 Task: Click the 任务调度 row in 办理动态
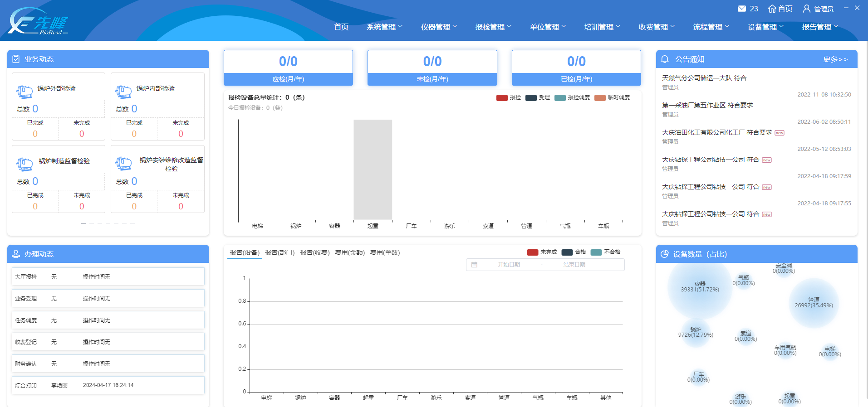coord(108,320)
